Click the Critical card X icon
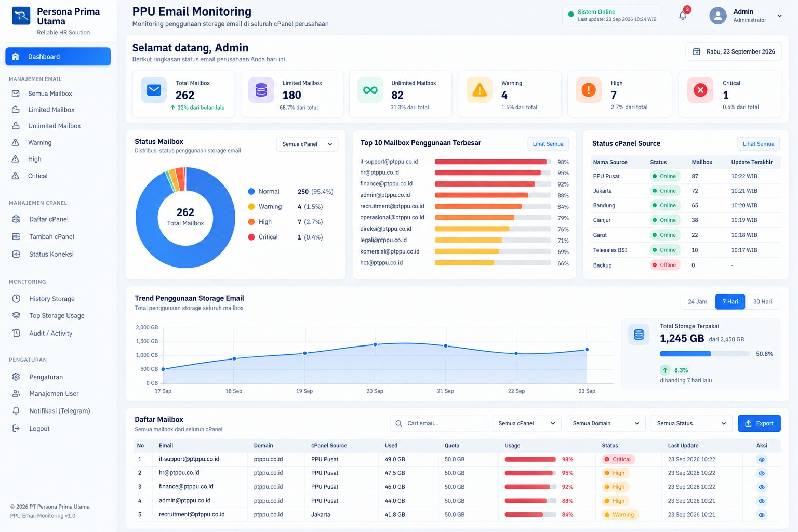 click(x=700, y=90)
